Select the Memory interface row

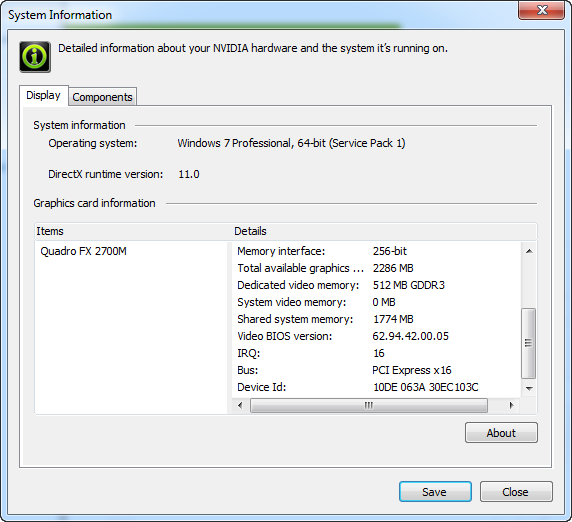376,251
